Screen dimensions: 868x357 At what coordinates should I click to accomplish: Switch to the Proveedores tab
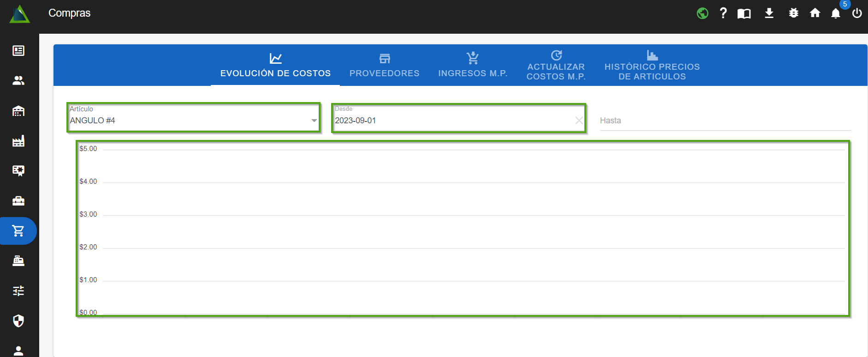[x=384, y=66]
